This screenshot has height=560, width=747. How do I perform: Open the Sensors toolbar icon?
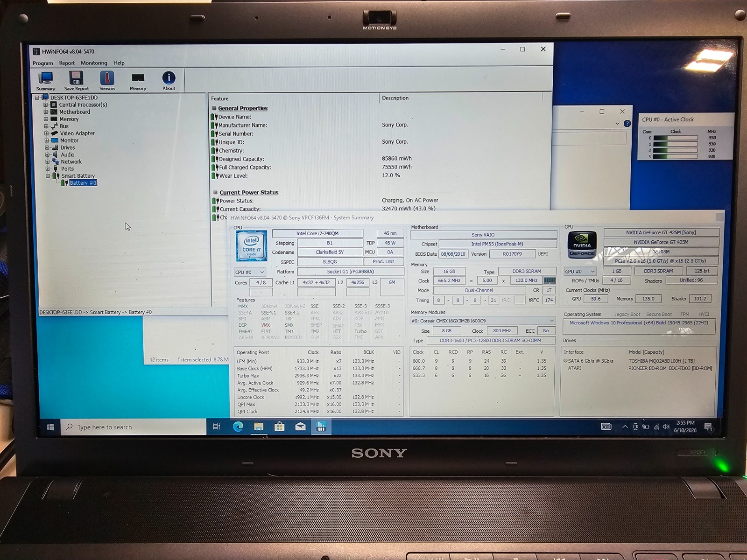pos(107,81)
